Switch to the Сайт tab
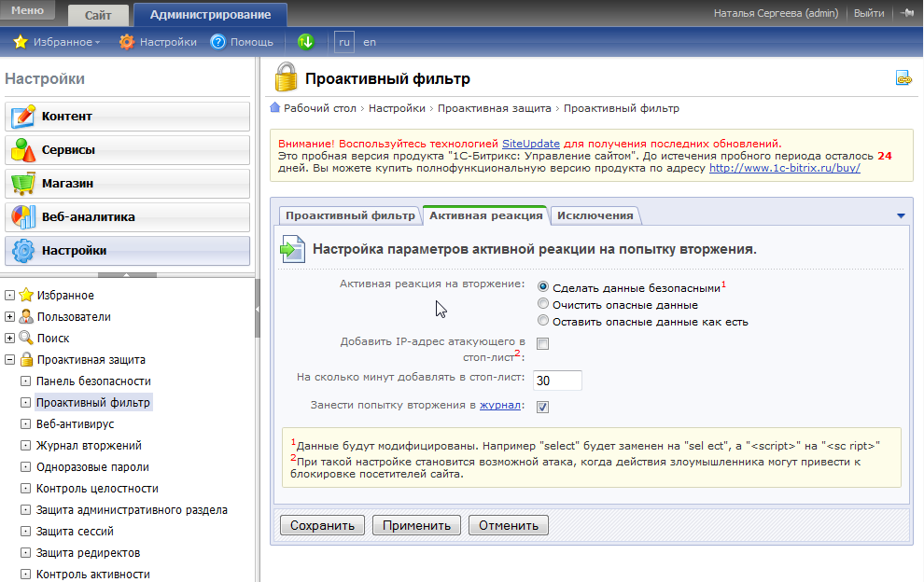924x582 pixels. 98,15
